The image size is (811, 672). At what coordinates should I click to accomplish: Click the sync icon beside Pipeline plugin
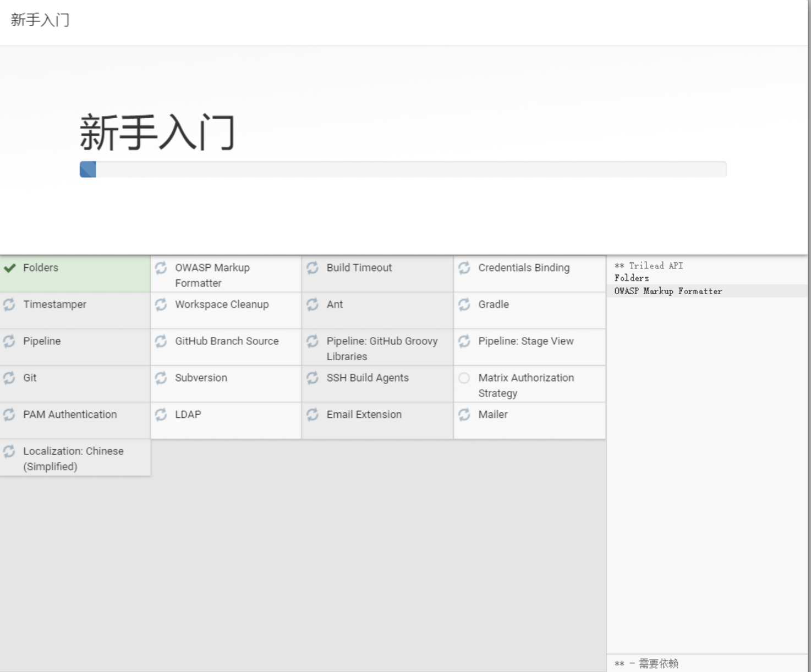click(x=9, y=341)
